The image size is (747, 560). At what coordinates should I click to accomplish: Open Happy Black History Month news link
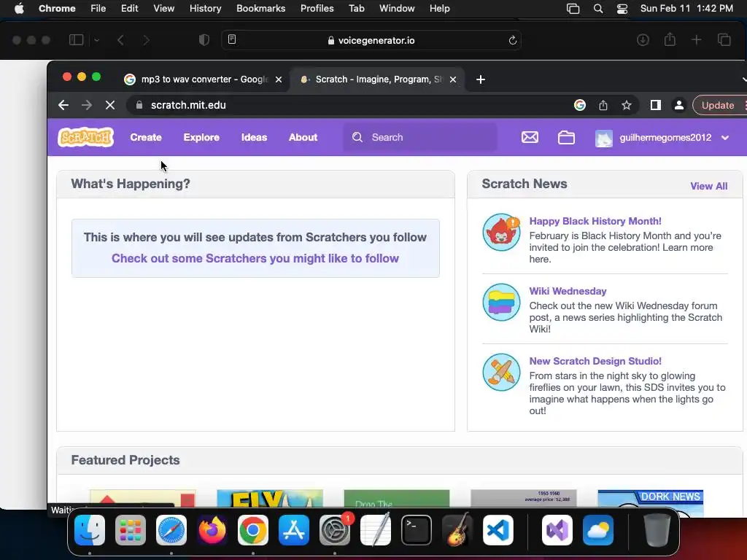(x=595, y=221)
